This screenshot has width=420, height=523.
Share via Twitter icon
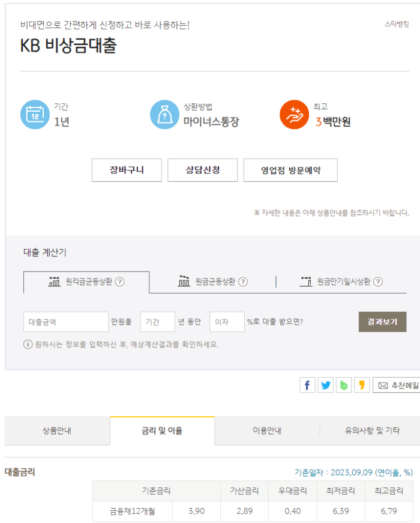point(326,385)
